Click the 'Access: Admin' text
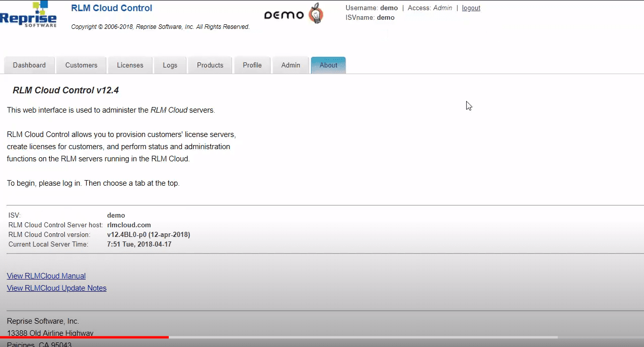The height and width of the screenshot is (347, 644). click(430, 8)
